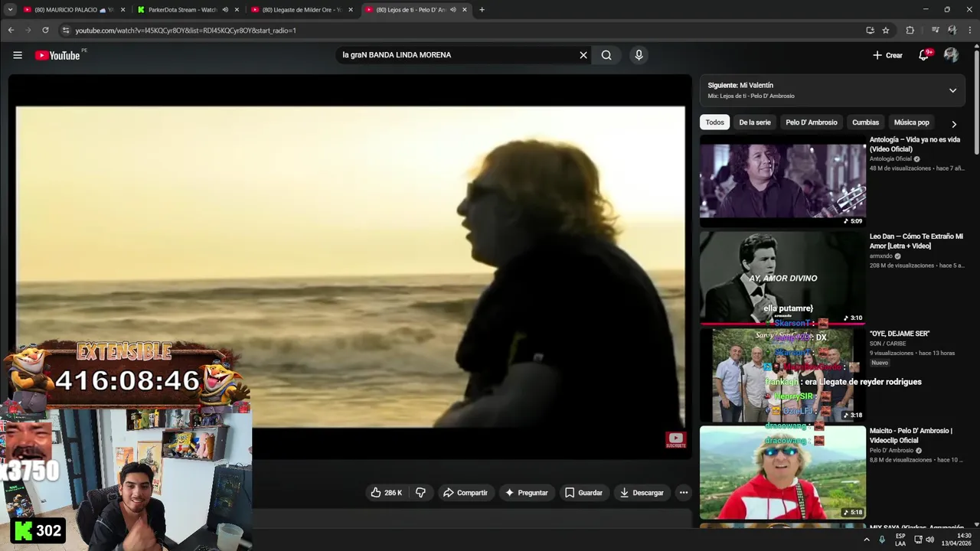
Task: Filter by the Pelo D' Ambrosio chip
Action: (812, 122)
